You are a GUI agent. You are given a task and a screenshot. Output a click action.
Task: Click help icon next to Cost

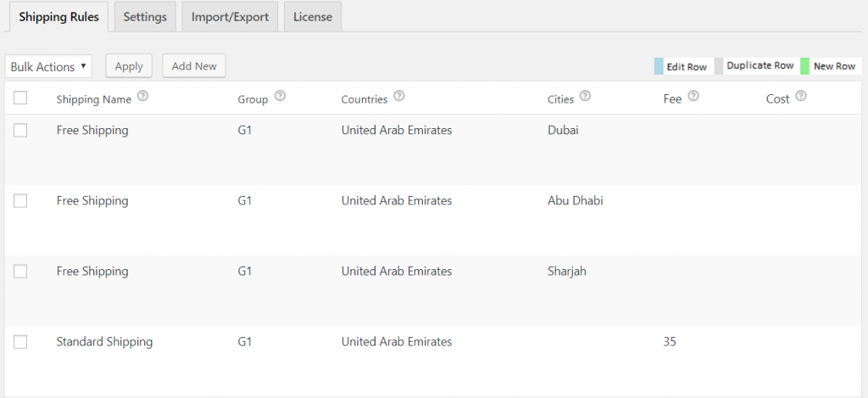801,98
